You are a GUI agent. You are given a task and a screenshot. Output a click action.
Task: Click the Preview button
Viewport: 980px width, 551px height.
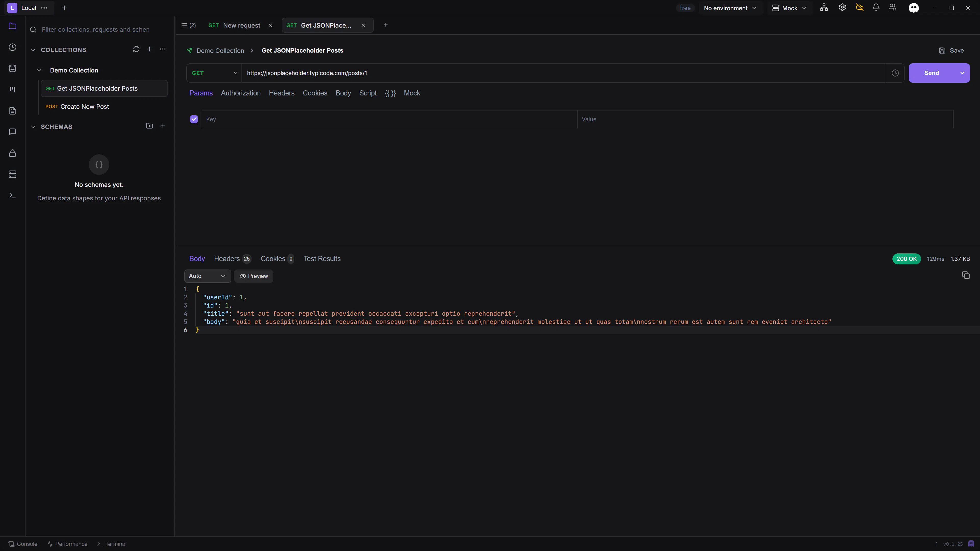254,276
